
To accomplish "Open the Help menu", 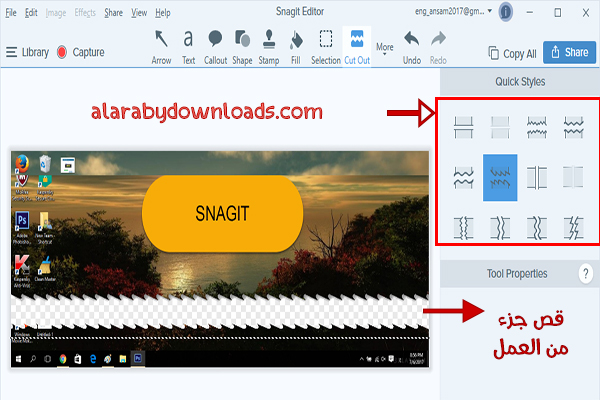I will click(163, 13).
